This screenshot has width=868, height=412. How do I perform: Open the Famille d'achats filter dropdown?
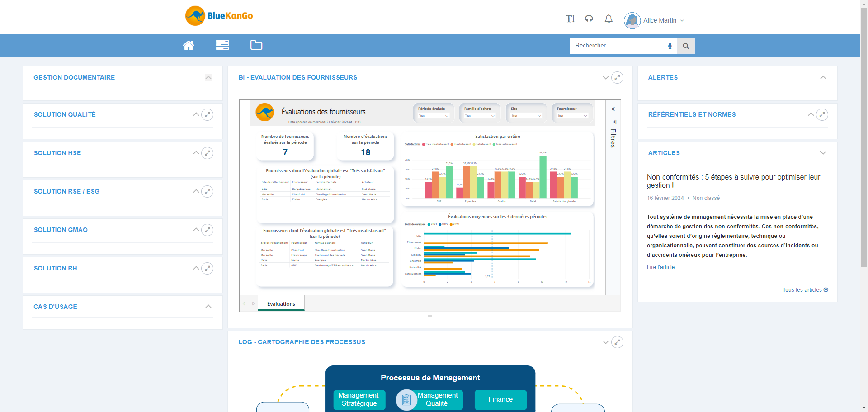tap(479, 116)
